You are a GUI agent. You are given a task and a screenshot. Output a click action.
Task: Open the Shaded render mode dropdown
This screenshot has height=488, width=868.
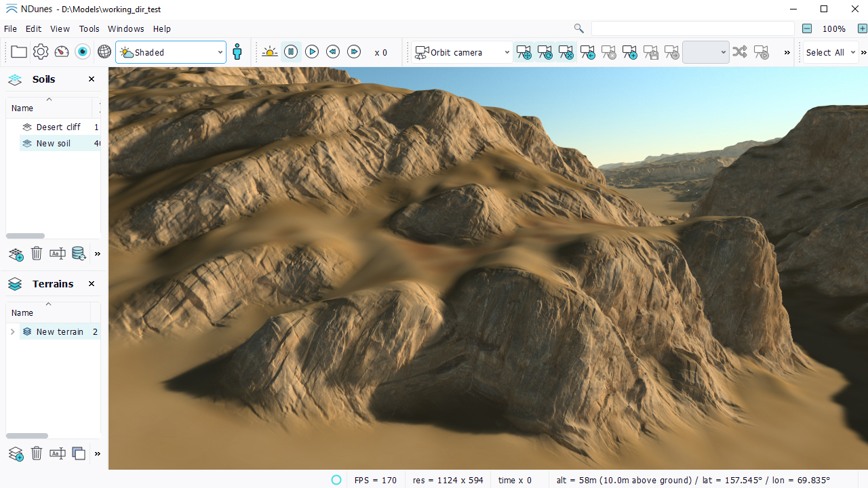click(x=171, y=52)
